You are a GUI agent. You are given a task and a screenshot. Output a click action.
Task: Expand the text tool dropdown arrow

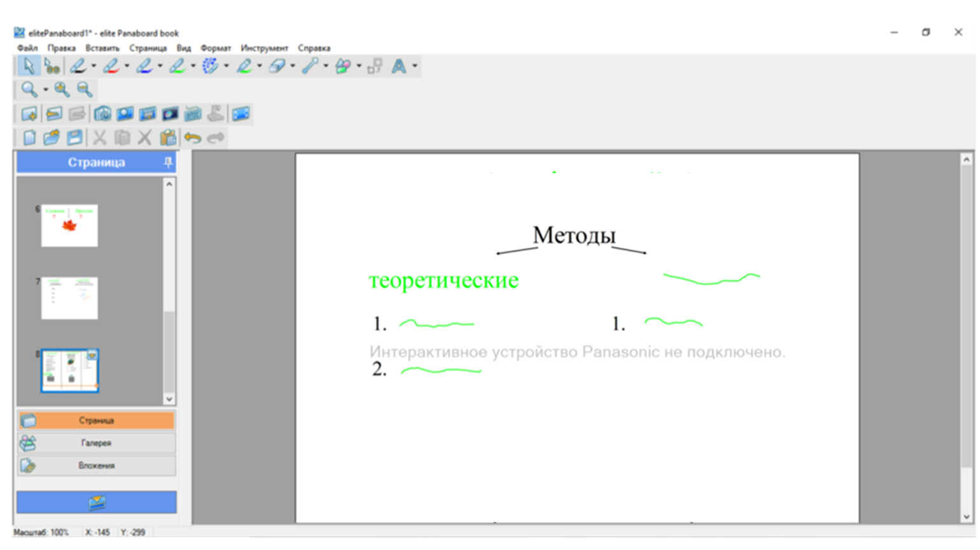click(x=415, y=66)
